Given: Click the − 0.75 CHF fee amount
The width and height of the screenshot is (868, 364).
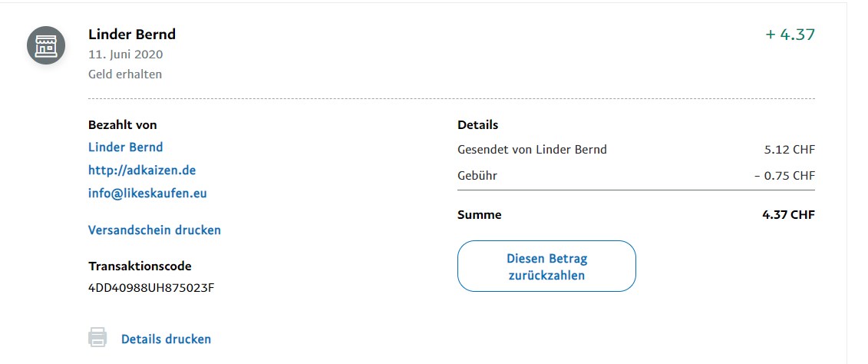Looking at the screenshot, I should click(784, 176).
